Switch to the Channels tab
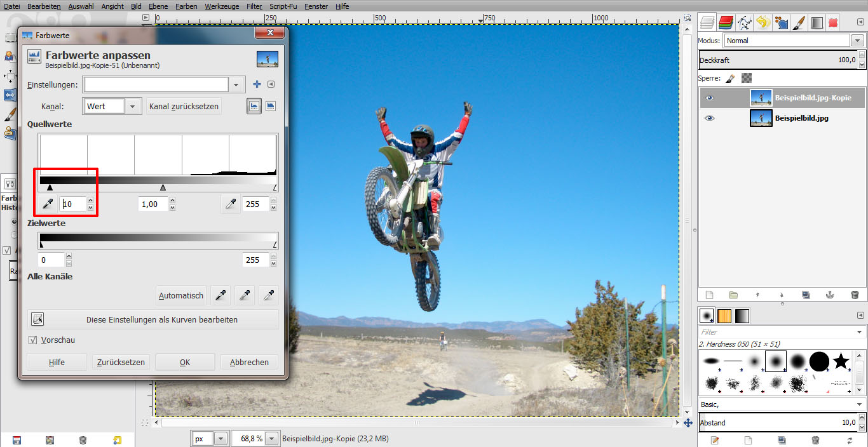 tap(726, 22)
